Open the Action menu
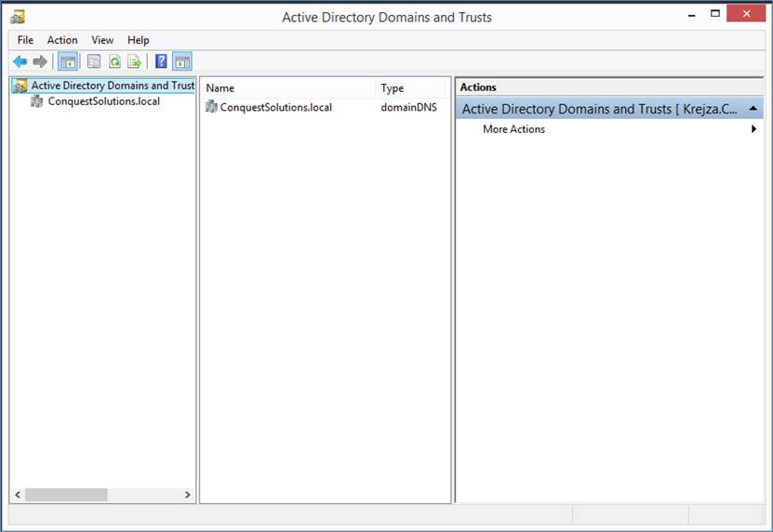773x532 pixels. click(62, 40)
